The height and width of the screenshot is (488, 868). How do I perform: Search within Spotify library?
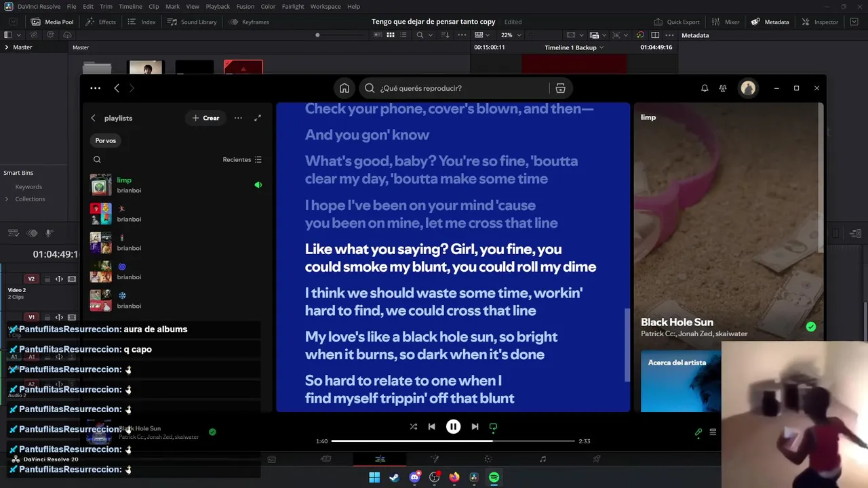(x=97, y=160)
